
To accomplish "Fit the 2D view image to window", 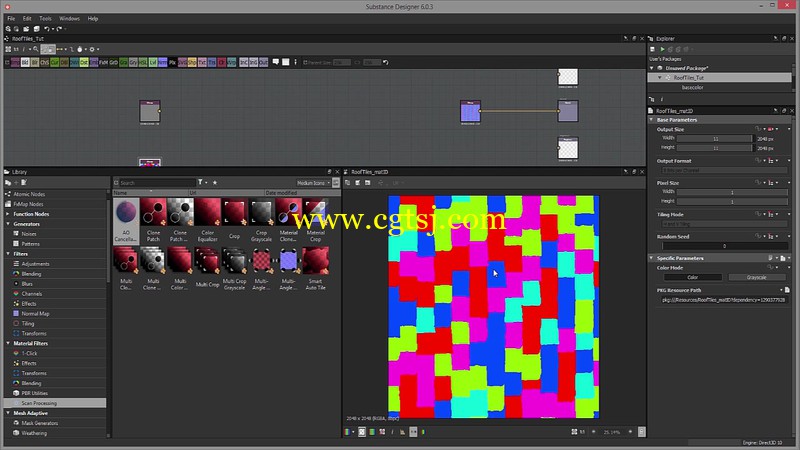I will pyautogui.click(x=574, y=432).
